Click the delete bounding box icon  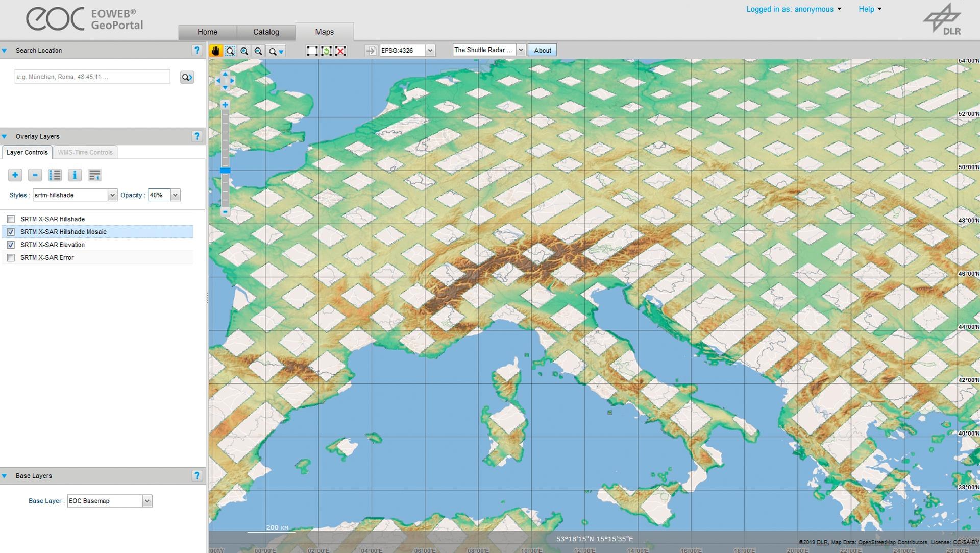[341, 51]
